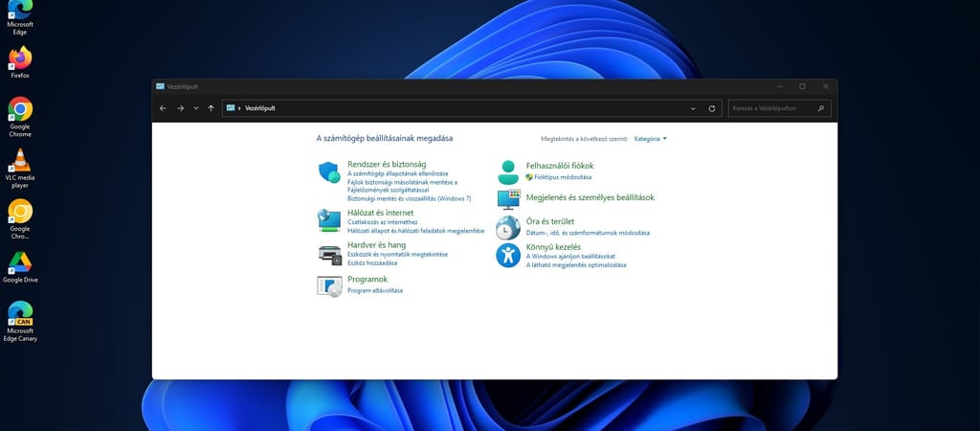Click the Rendszer és biztonság shield icon
The height and width of the screenshot is (431, 980).
click(329, 172)
